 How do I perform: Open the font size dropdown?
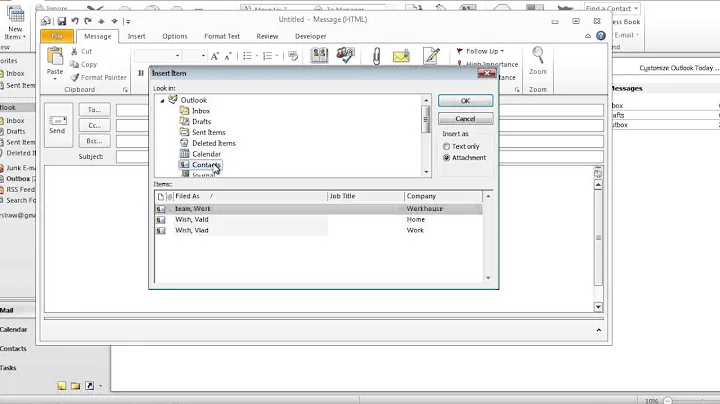tap(203, 56)
